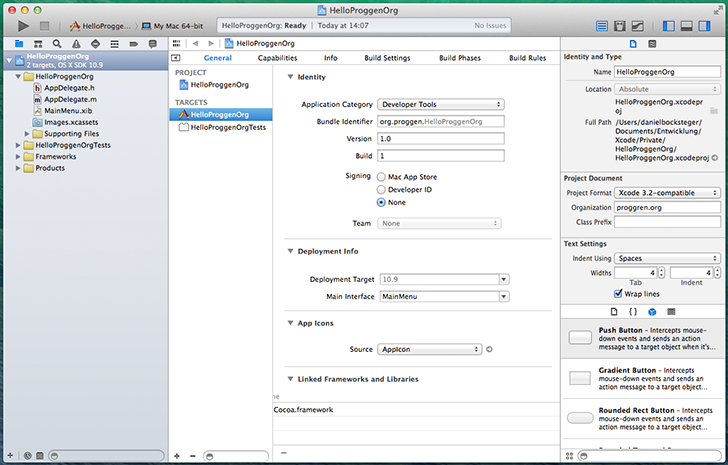Switch to the Assistant editor

coord(623,25)
